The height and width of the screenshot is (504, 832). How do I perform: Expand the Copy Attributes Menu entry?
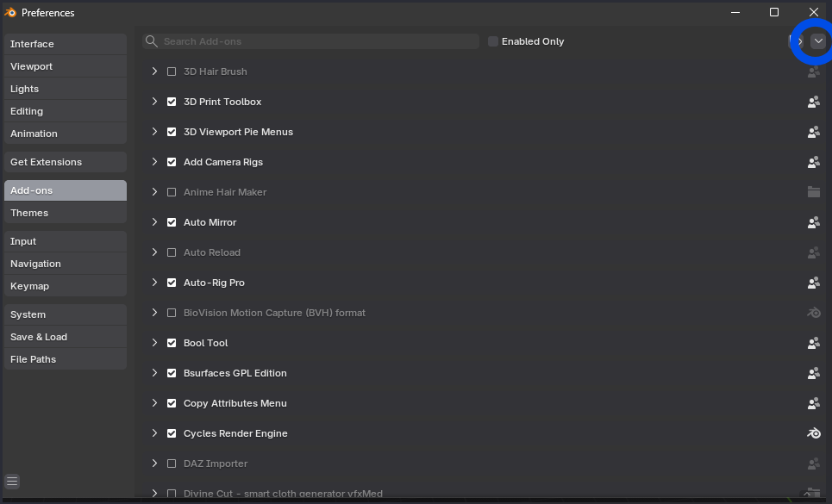(154, 403)
